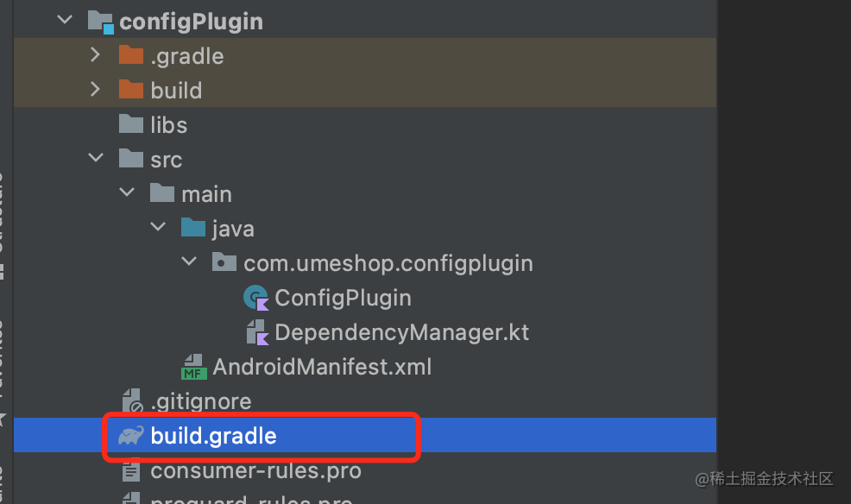Click the orange build folder icon
The height and width of the screenshot is (504, 851).
coord(130,91)
